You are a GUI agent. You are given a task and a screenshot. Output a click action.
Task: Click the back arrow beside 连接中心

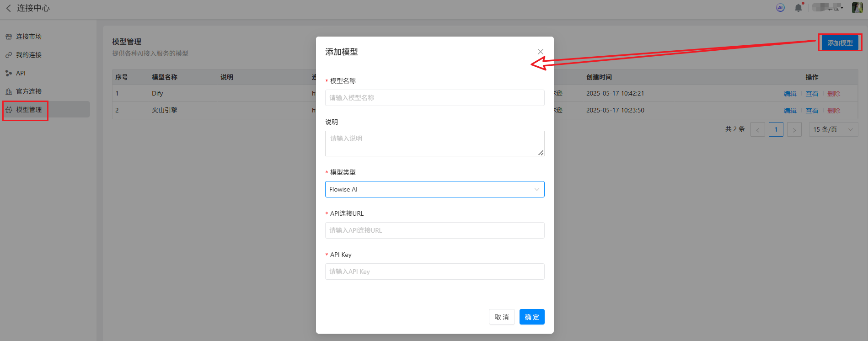(x=9, y=8)
